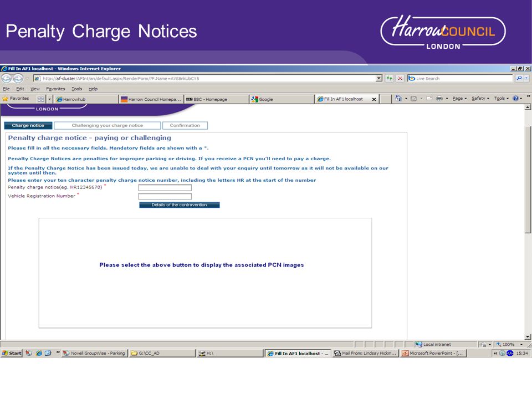
Task: Click the blue system tray icon
Action: 510,353
